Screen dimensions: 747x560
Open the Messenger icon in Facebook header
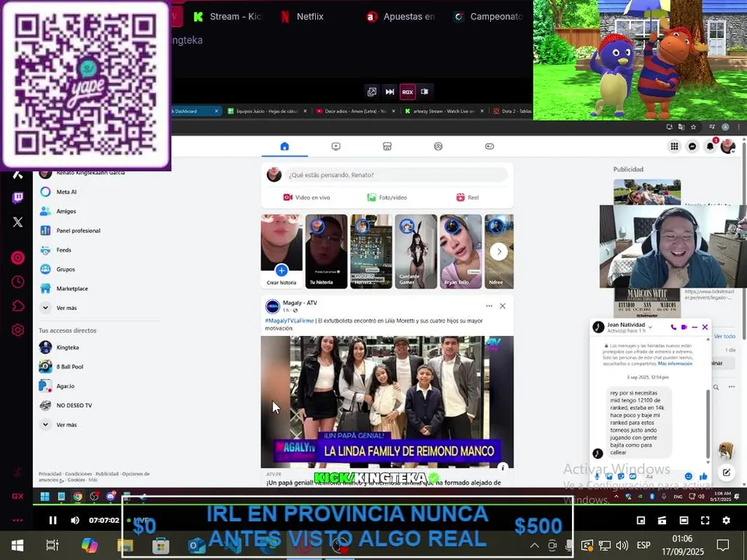[x=693, y=146]
